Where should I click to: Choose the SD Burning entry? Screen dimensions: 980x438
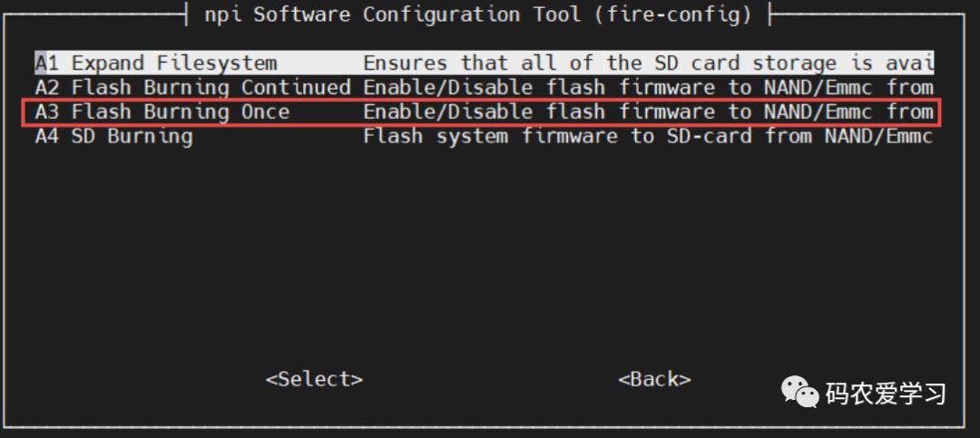coord(485,137)
